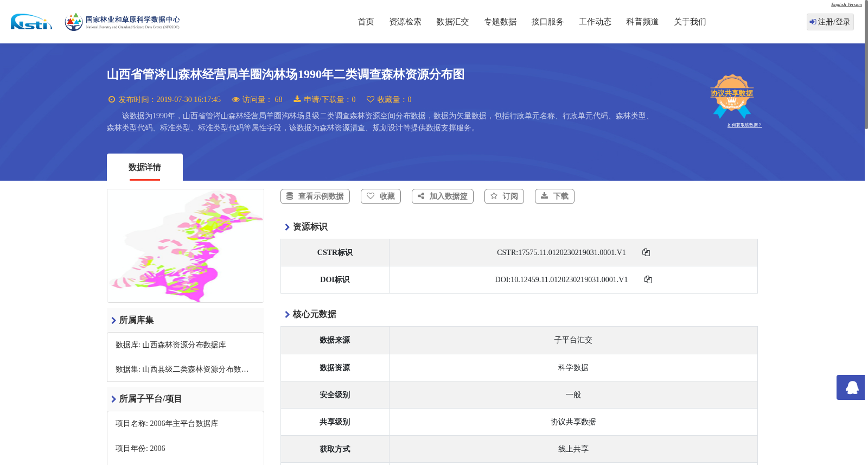The width and height of the screenshot is (868, 465).
Task: Click the heart icon beside 收藏量
Action: coord(371,99)
